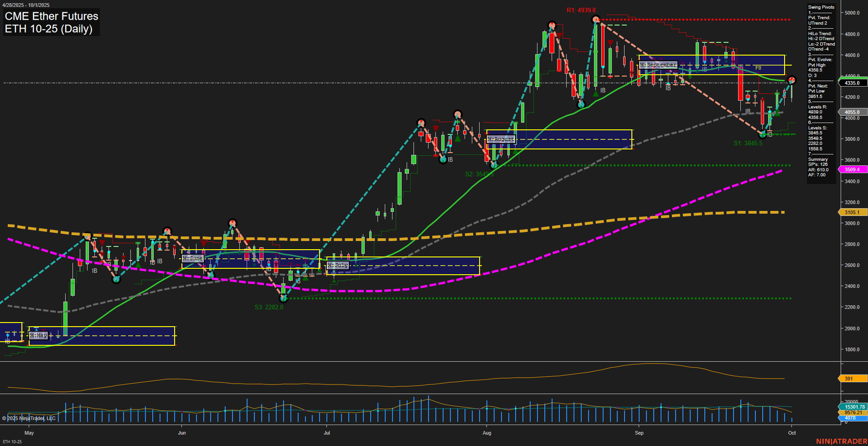This screenshot has width=868, height=446.
Task: Click the pivot bubble at the current price on the right edge
Action: pyautogui.click(x=791, y=80)
